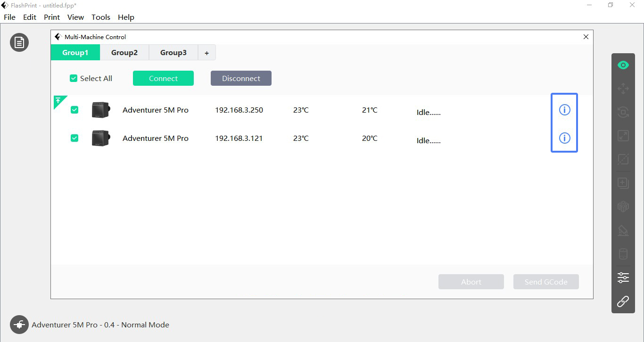This screenshot has height=342, width=644.
Task: Open the File menu
Action: (9, 17)
